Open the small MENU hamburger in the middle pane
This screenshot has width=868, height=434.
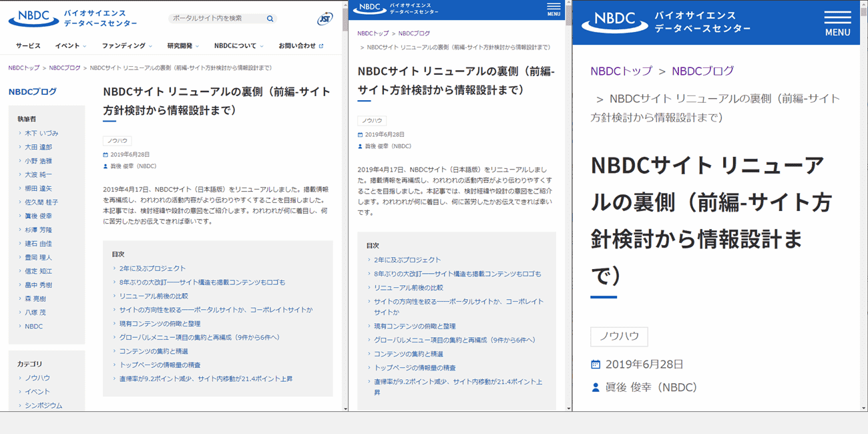coord(554,9)
